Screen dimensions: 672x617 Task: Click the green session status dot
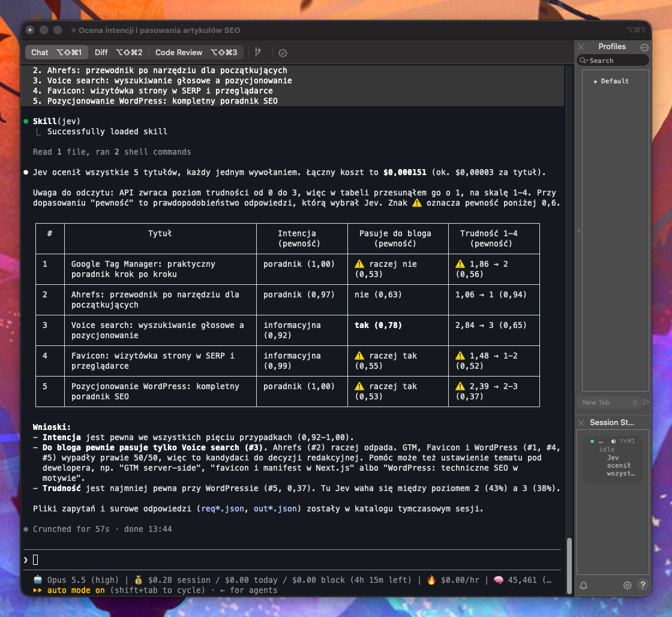click(592, 441)
